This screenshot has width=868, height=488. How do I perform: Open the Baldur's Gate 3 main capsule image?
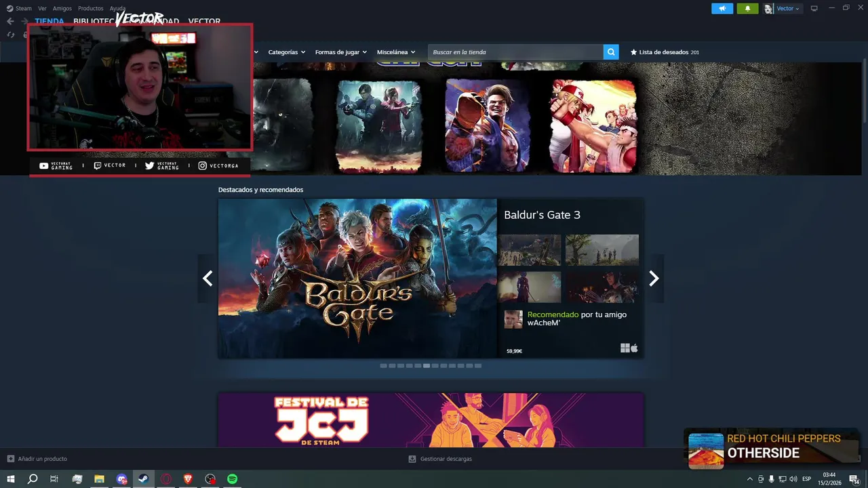click(357, 279)
